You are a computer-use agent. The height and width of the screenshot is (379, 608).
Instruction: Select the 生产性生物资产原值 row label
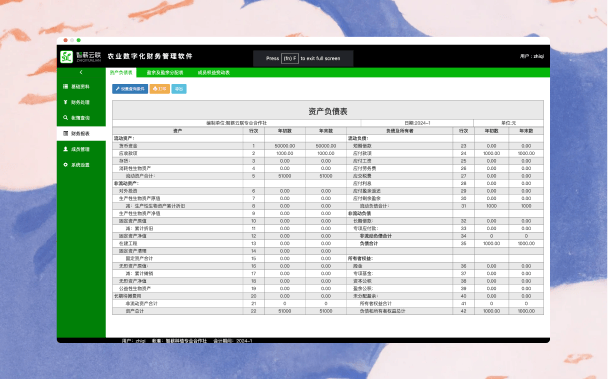(140, 198)
